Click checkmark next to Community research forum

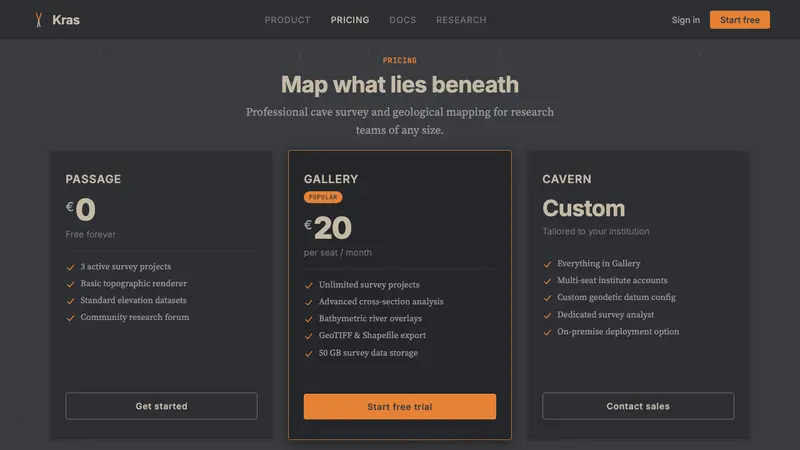click(70, 318)
